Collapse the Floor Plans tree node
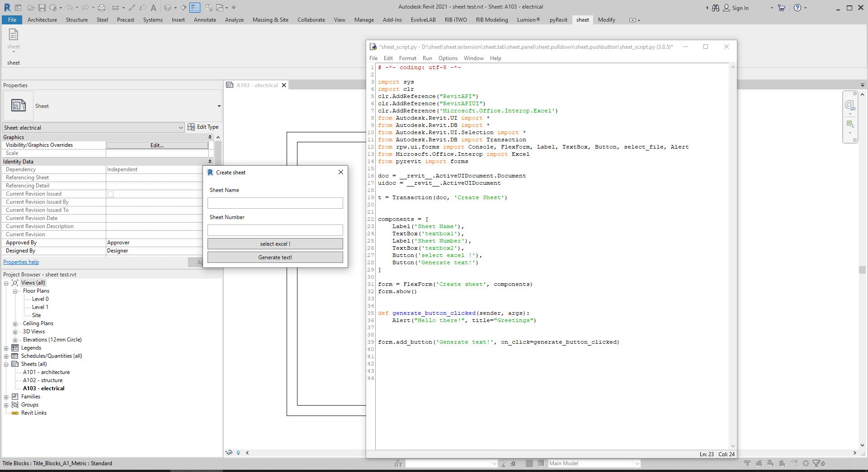 15,291
